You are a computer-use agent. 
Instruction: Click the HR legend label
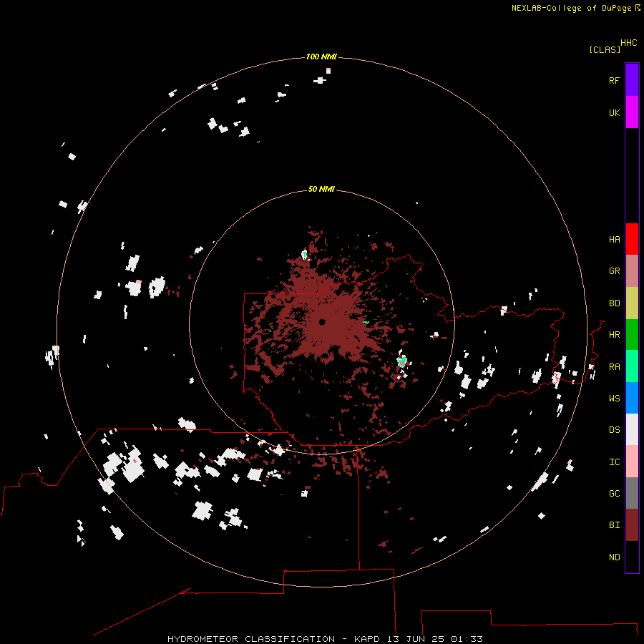614,335
